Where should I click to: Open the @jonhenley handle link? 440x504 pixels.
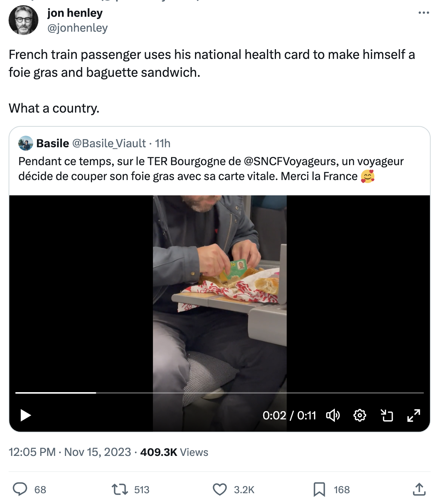78,28
